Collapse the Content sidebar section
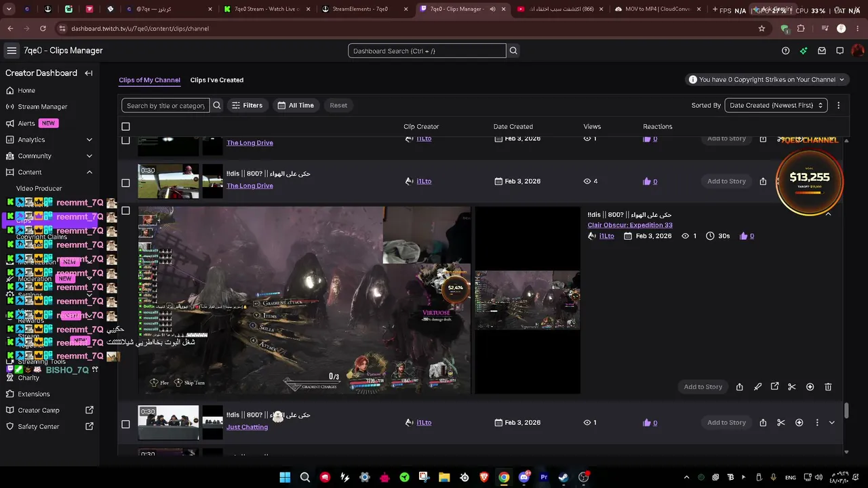 [89, 172]
